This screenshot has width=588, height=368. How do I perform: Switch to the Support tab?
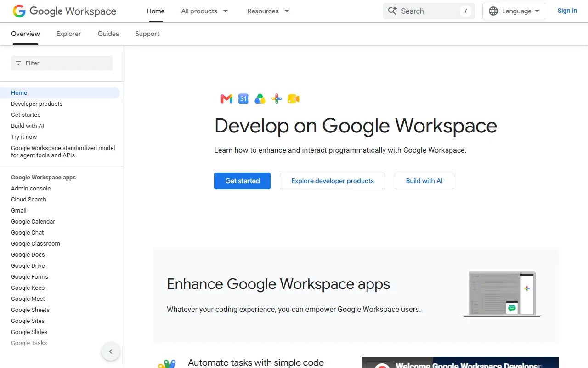pos(147,34)
